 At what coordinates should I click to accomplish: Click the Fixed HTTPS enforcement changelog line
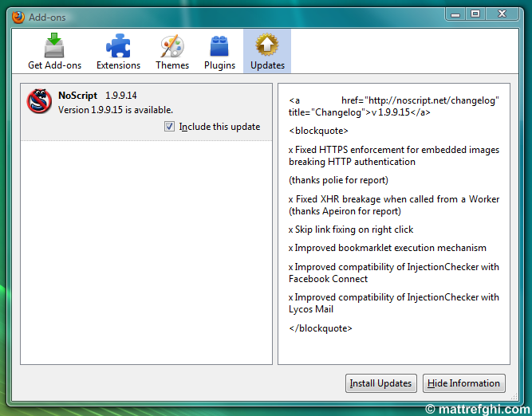394,155
